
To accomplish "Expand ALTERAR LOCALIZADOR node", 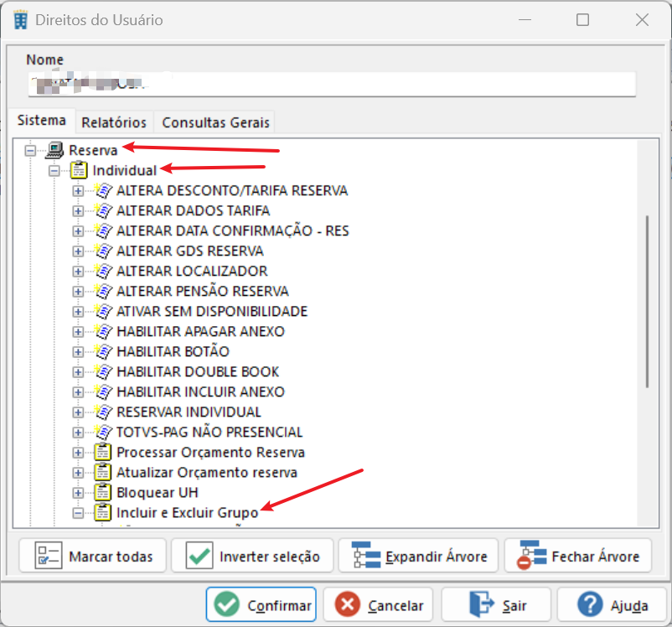I will tap(78, 272).
